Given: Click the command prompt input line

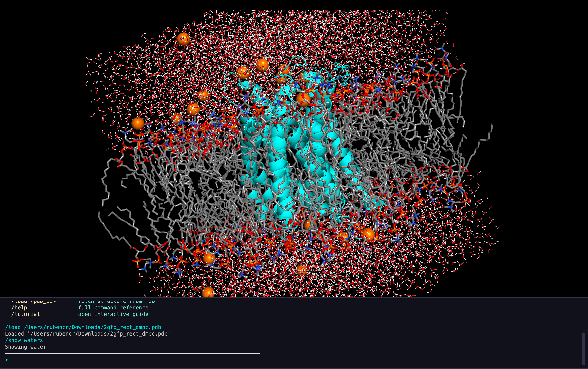Looking at the screenshot, I should point(146,360).
